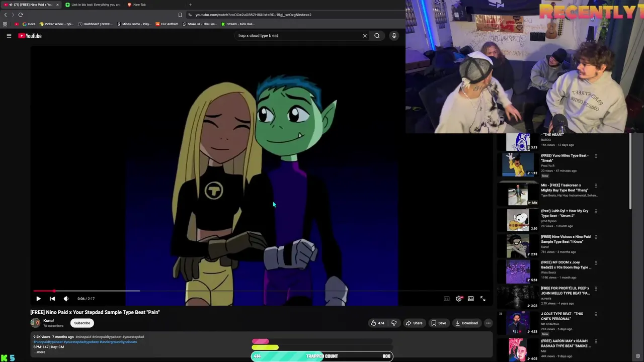
Task: Open MF DOOM x Joey Bada$$ thumbnail
Action: coord(518,271)
